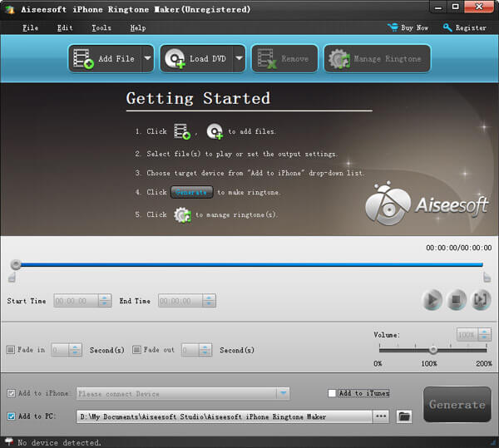Close the Ringtone Maker window
The image size is (499, 448).
coord(479,7)
